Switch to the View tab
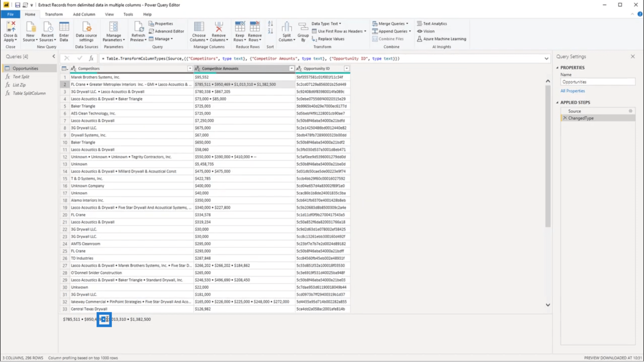 pyautogui.click(x=109, y=14)
